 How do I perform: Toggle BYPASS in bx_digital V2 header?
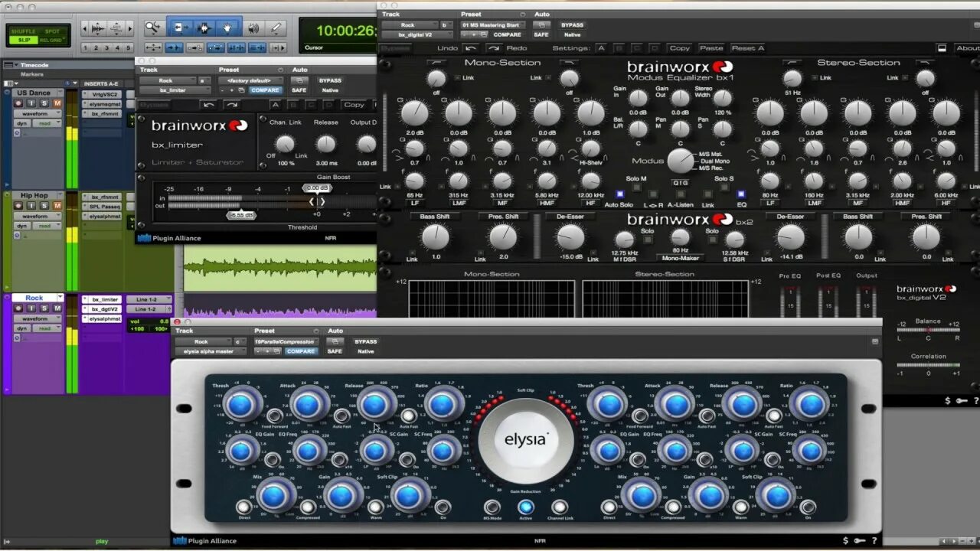click(572, 25)
